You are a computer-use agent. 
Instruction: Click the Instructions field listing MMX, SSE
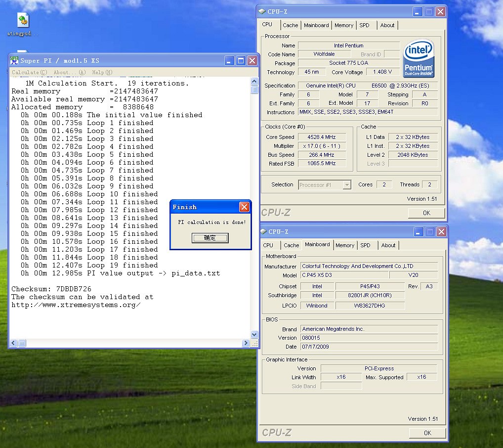point(368,112)
